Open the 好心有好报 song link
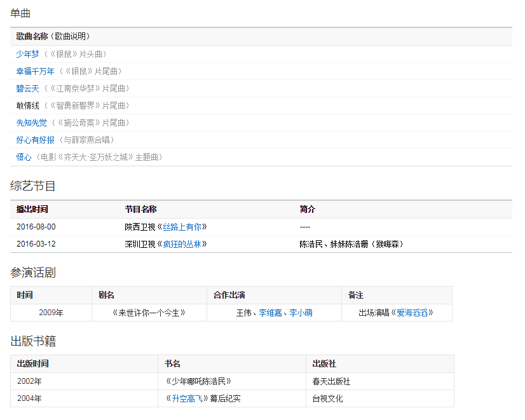This screenshot has width=525, height=420. pyautogui.click(x=35, y=140)
